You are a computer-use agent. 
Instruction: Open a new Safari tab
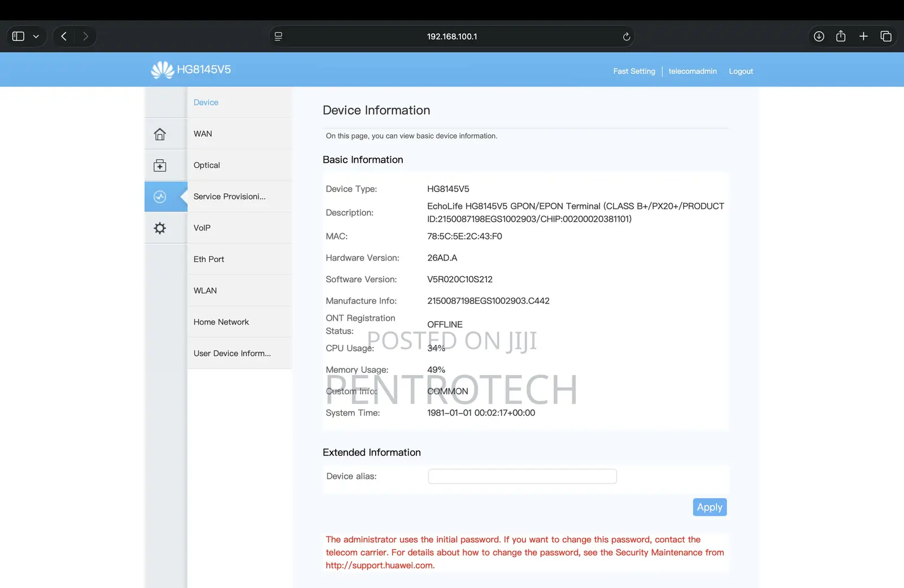click(863, 36)
